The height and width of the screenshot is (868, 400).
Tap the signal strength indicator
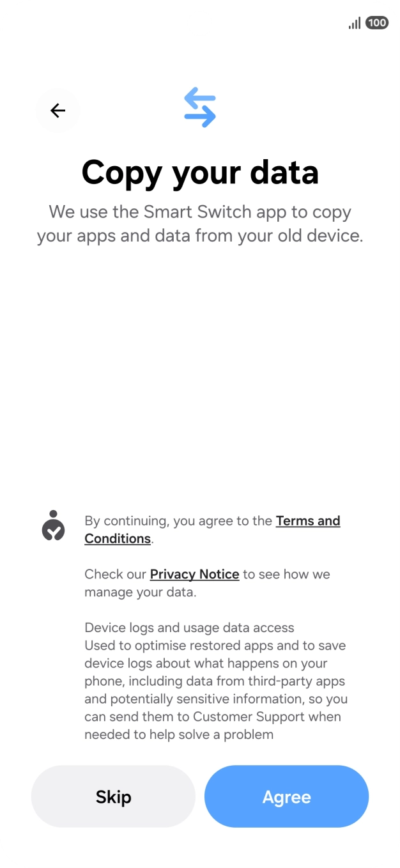[x=354, y=23]
